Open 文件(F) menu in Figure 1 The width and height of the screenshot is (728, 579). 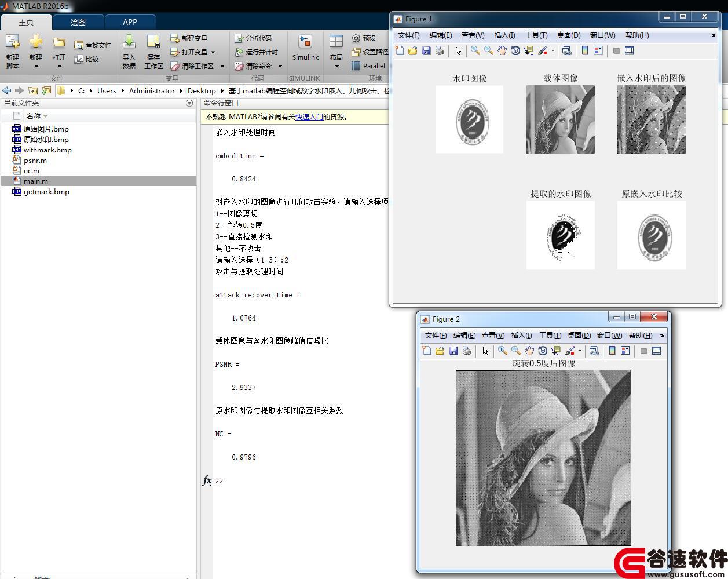pos(409,35)
